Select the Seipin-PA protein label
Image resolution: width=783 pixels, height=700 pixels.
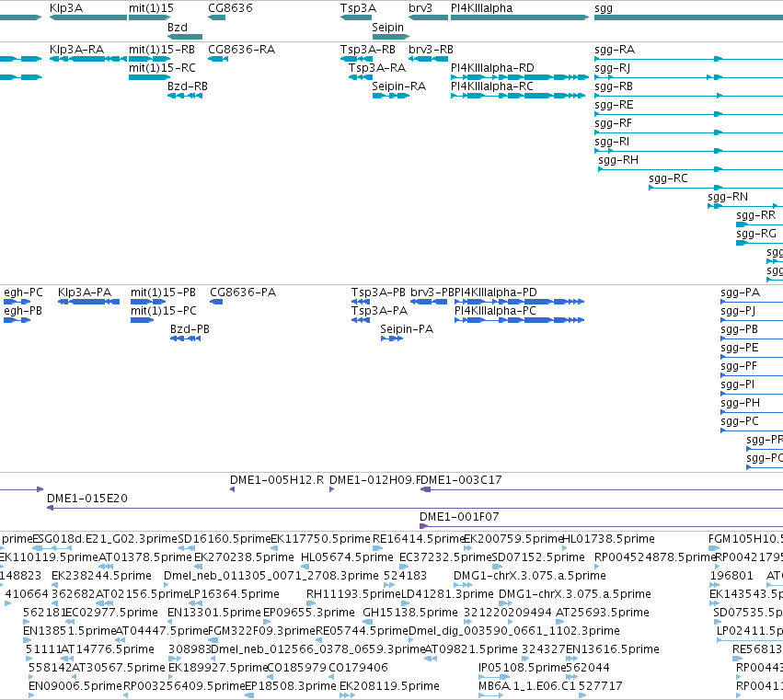(x=407, y=329)
